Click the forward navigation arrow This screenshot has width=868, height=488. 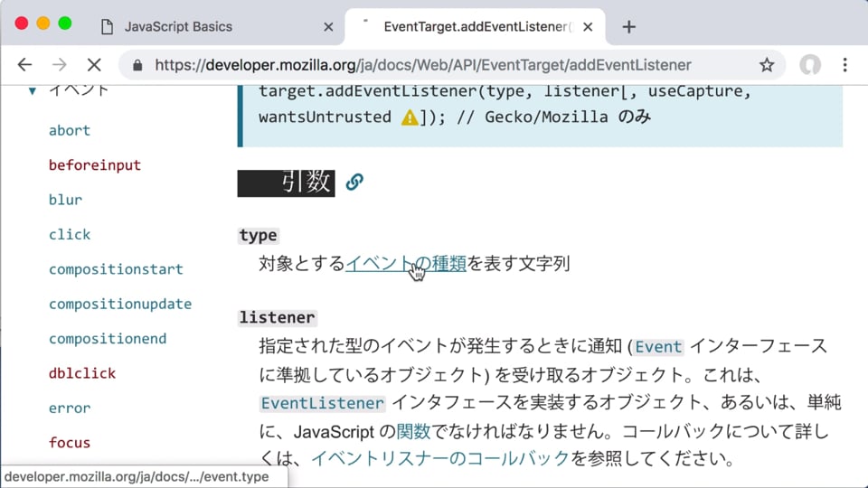coord(60,65)
